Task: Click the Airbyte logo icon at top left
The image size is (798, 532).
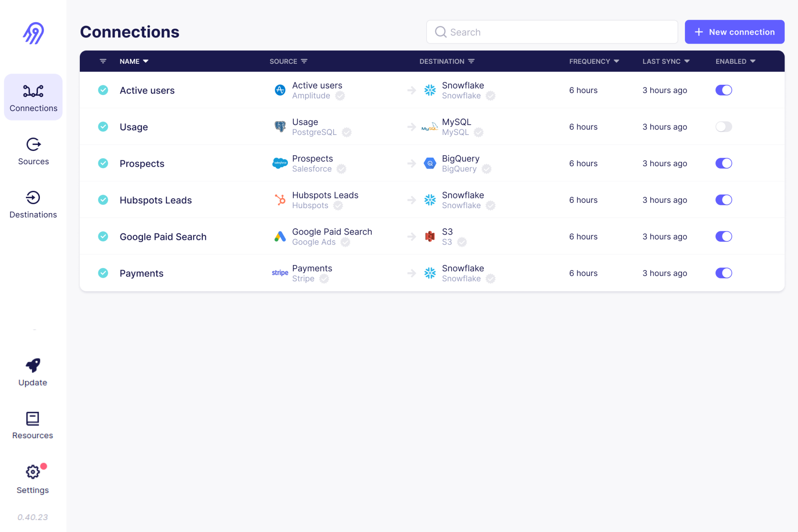Action: coord(33,31)
